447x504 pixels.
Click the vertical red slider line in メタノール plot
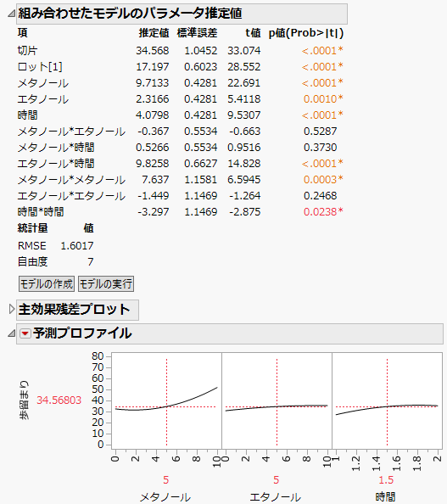(x=167, y=402)
